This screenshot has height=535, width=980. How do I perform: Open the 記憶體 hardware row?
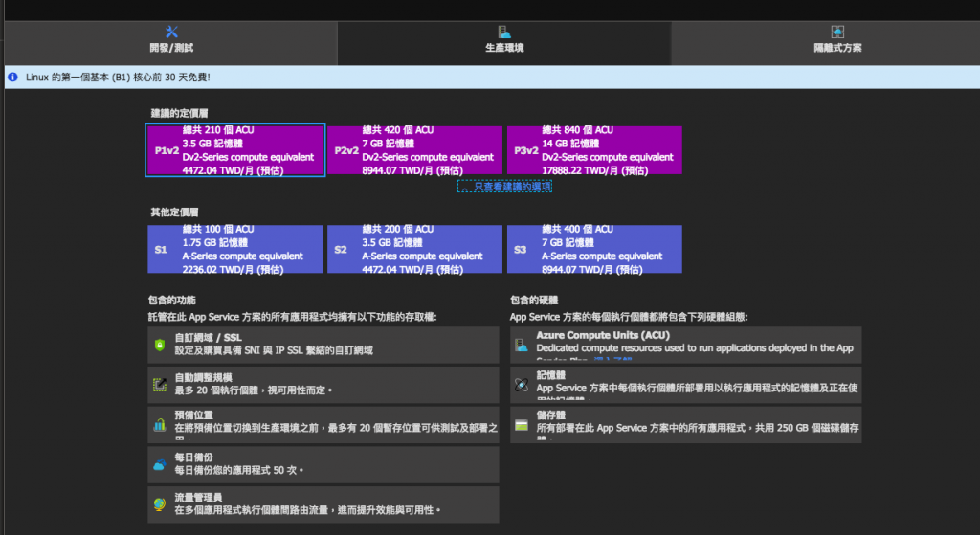(x=685, y=385)
